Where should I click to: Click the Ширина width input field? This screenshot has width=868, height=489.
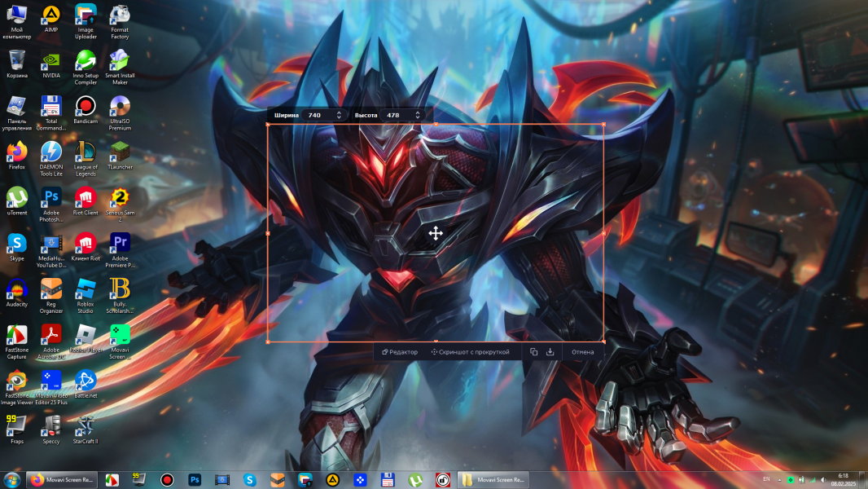tap(320, 115)
